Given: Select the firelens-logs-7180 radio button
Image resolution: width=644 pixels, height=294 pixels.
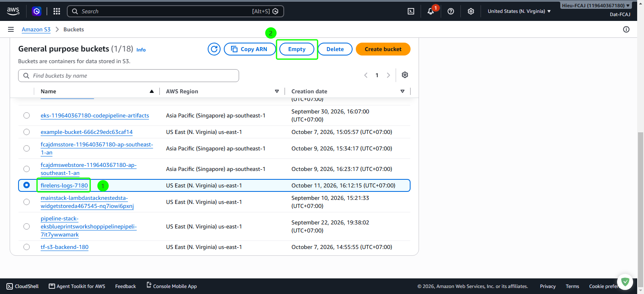Looking at the screenshot, I should pyautogui.click(x=27, y=185).
